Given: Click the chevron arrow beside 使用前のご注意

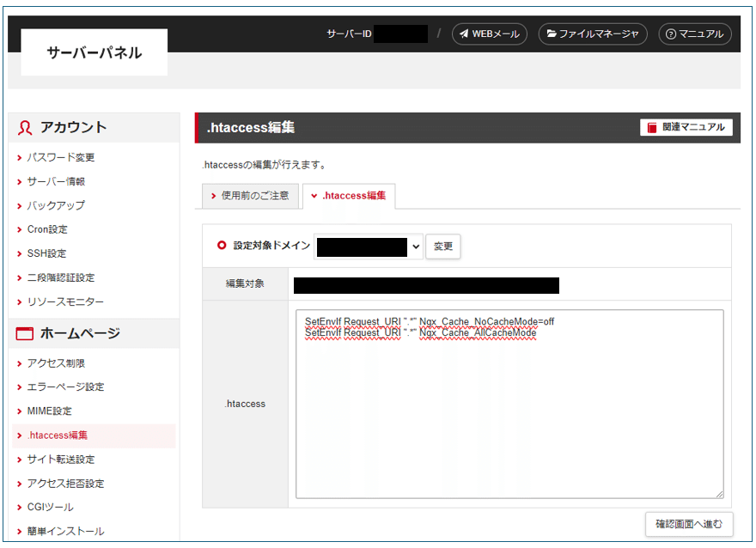Looking at the screenshot, I should click(x=213, y=196).
